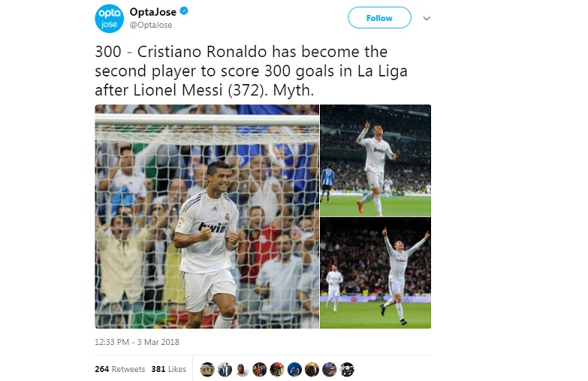The width and height of the screenshot is (588, 381).
Task: Open the bottom right arms-raised celebration photo
Action: pyautogui.click(x=375, y=273)
